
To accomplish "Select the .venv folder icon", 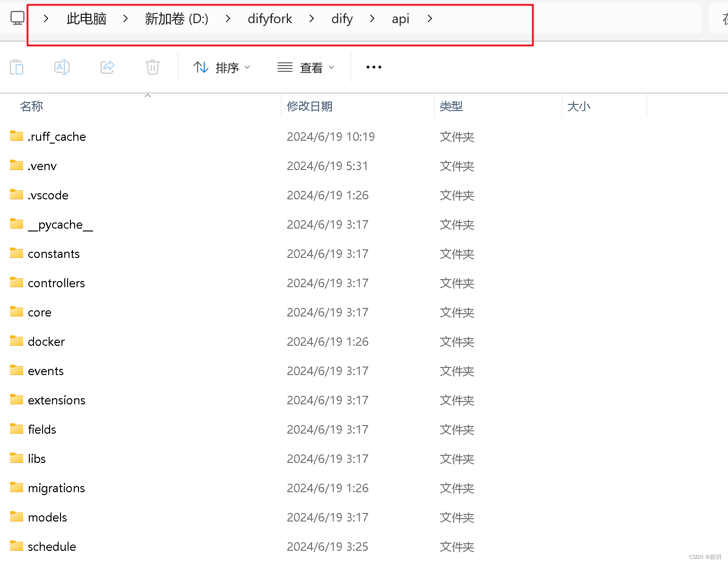I will pyautogui.click(x=17, y=165).
